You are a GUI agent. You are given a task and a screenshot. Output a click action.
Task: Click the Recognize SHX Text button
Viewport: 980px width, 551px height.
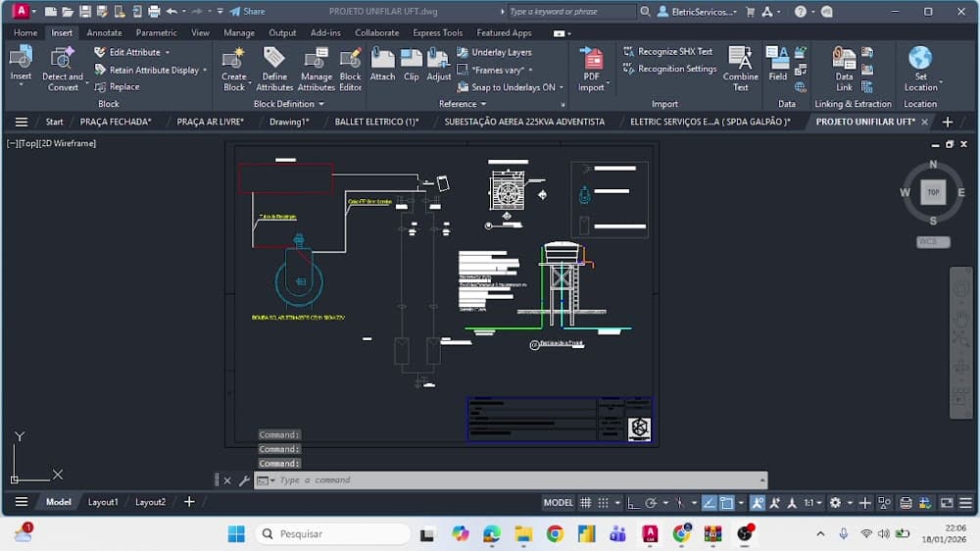tap(667, 52)
